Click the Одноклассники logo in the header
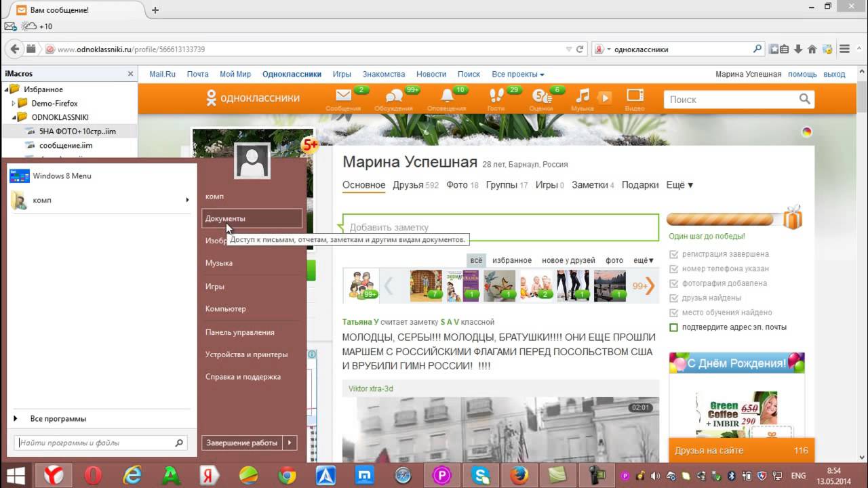The height and width of the screenshot is (488, 868). (253, 98)
